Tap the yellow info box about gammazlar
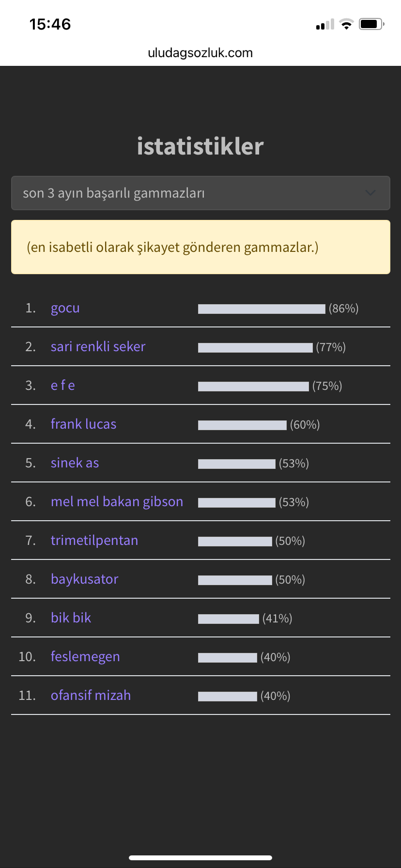The image size is (401, 868). click(x=200, y=247)
